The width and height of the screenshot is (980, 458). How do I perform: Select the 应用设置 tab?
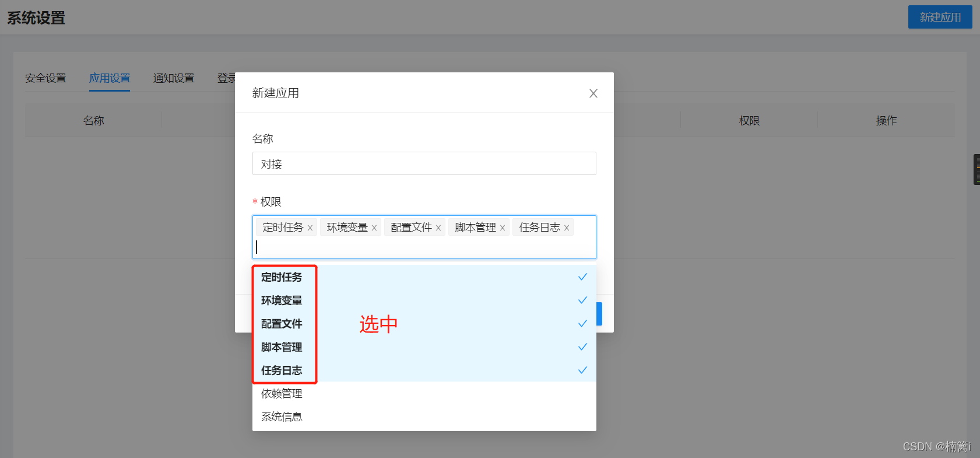tap(110, 78)
